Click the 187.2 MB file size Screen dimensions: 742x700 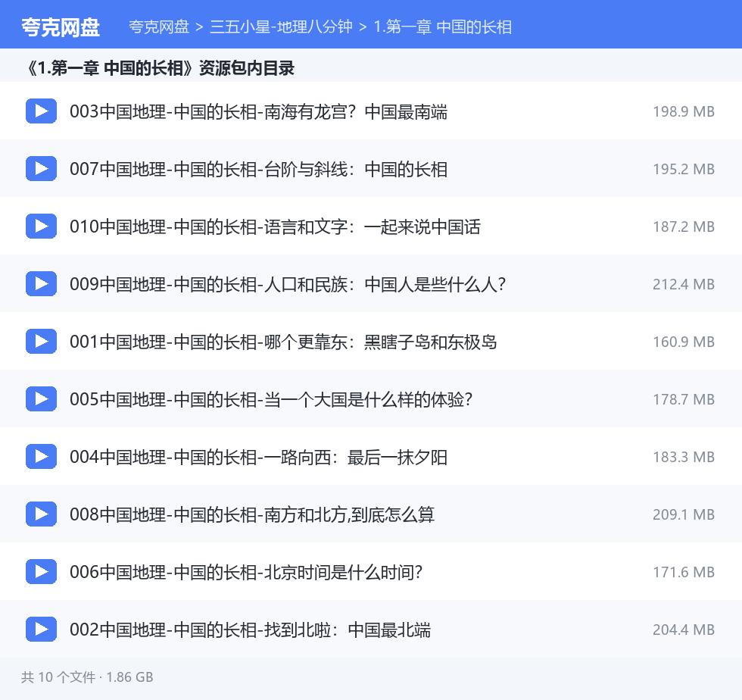(684, 227)
